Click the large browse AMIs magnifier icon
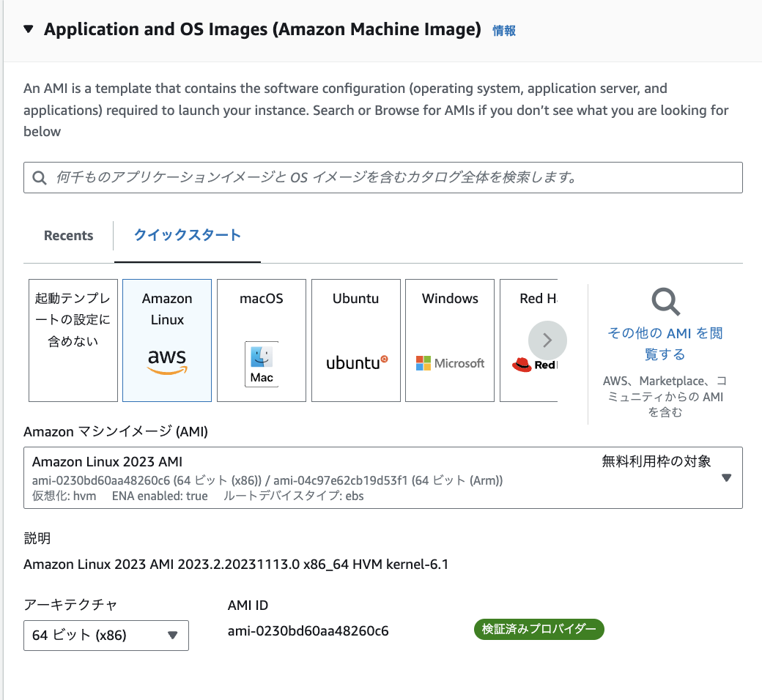Viewport: 762px width, 700px height. (x=666, y=302)
